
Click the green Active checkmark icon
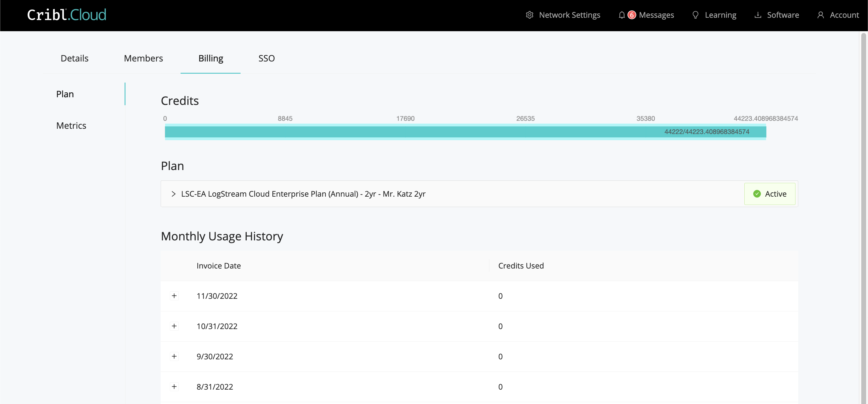(x=757, y=194)
